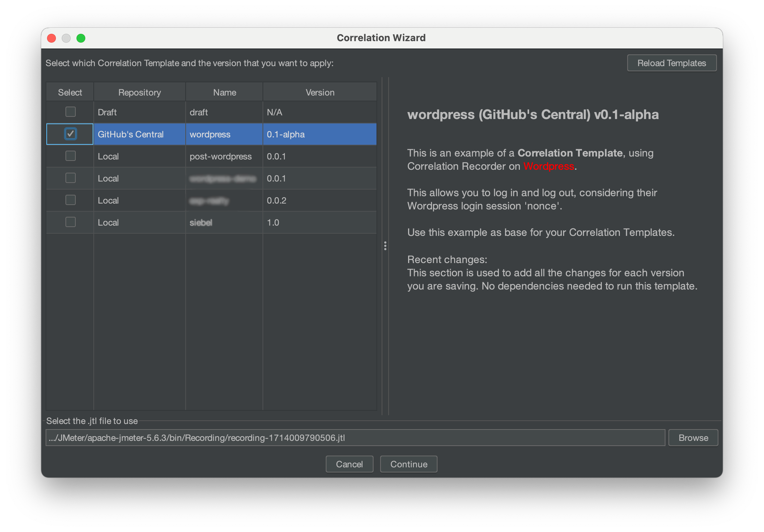Continue to the next wizard step

(408, 464)
